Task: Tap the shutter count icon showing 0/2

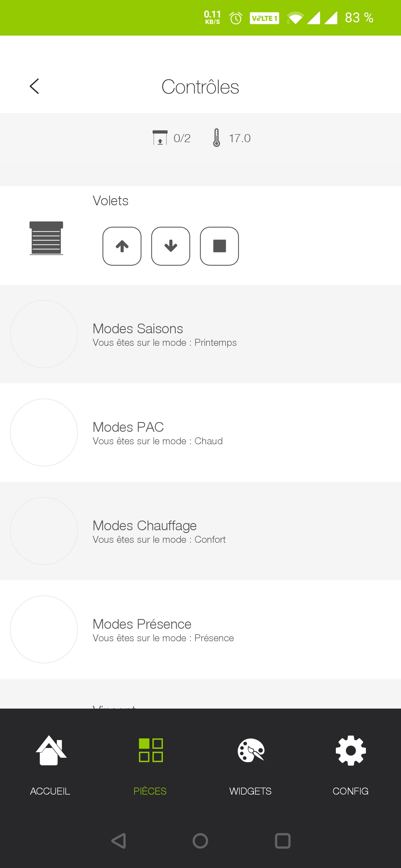Action: (160, 137)
